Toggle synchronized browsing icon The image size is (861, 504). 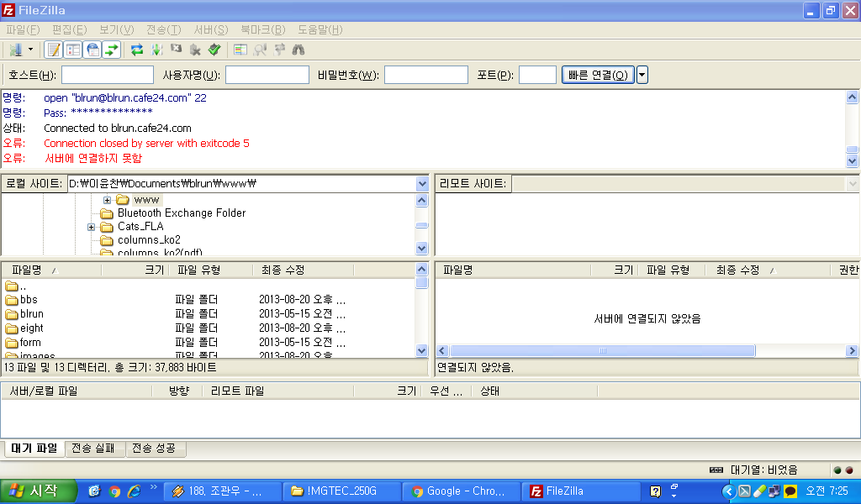tap(279, 50)
